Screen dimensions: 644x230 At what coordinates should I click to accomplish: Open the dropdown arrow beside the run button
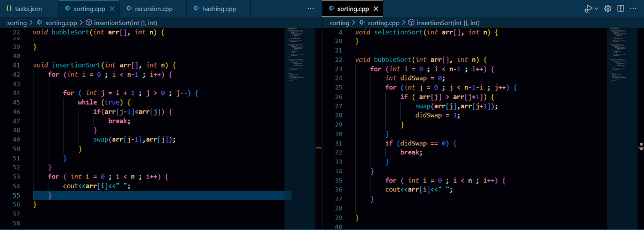pos(597,9)
